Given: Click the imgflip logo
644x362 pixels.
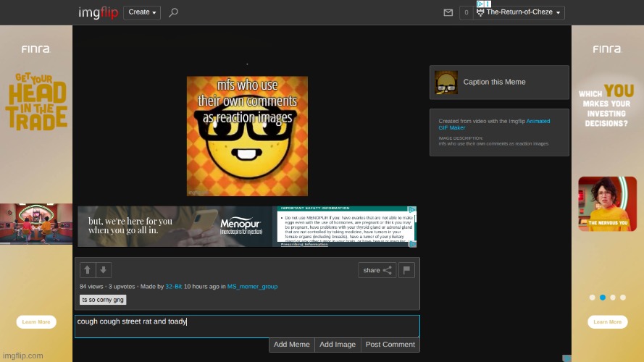Looking at the screenshot, I should coord(98,12).
